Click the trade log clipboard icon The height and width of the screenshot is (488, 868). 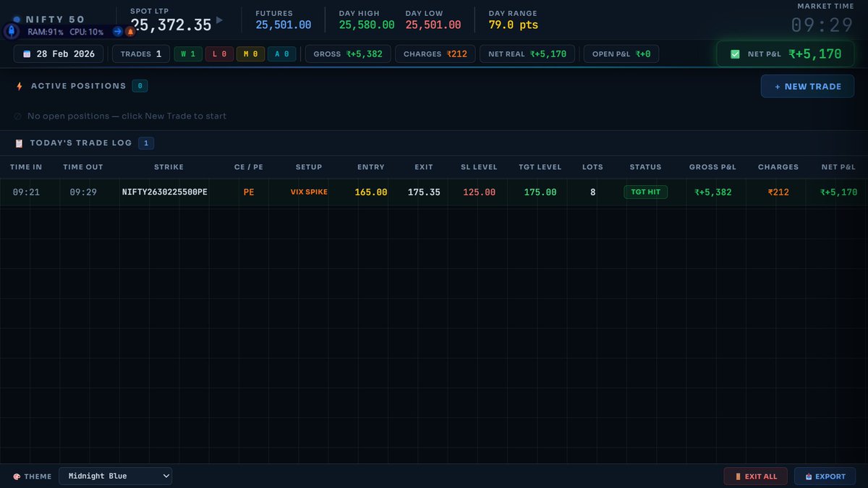pyautogui.click(x=17, y=142)
